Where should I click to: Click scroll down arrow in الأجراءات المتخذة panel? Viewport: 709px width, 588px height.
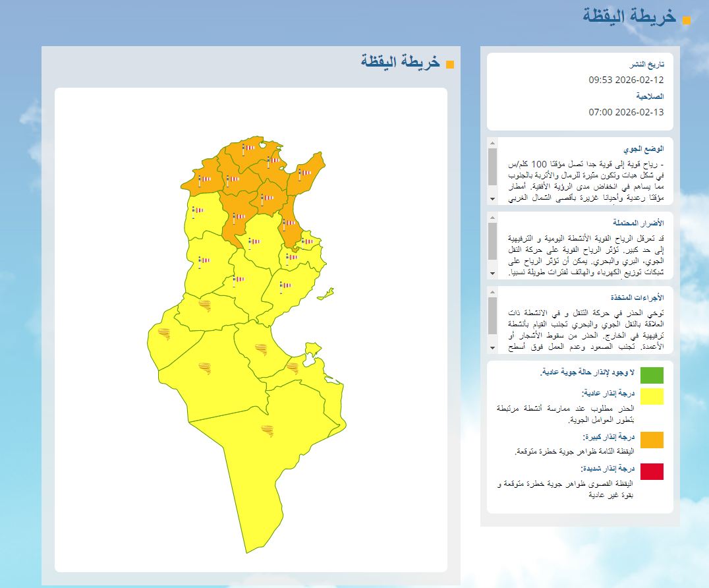tap(492, 347)
